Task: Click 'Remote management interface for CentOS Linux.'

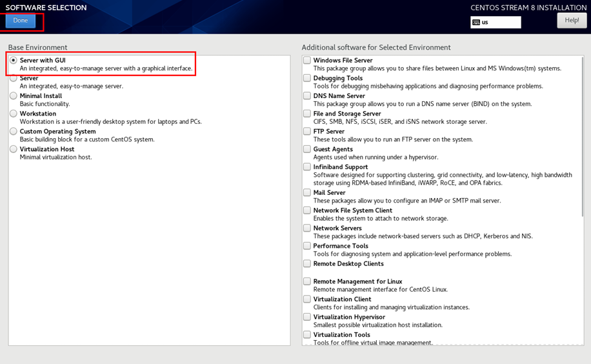Action: [381, 289]
